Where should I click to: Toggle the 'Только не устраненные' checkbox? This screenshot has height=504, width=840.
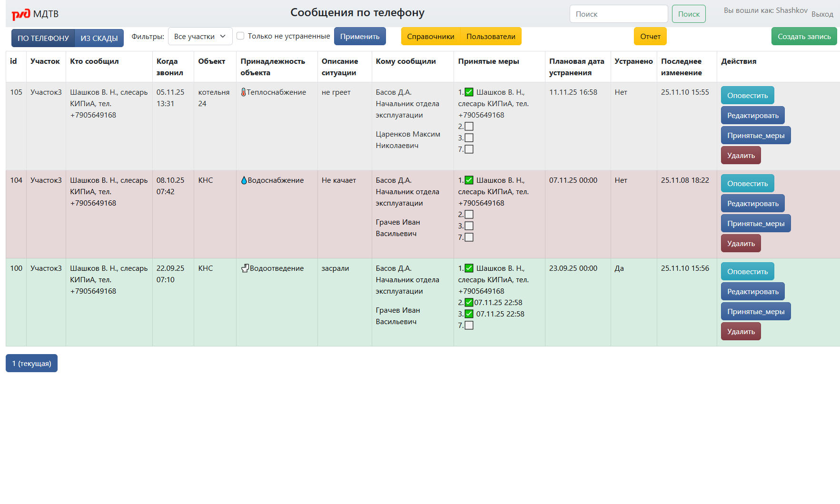pyautogui.click(x=240, y=36)
